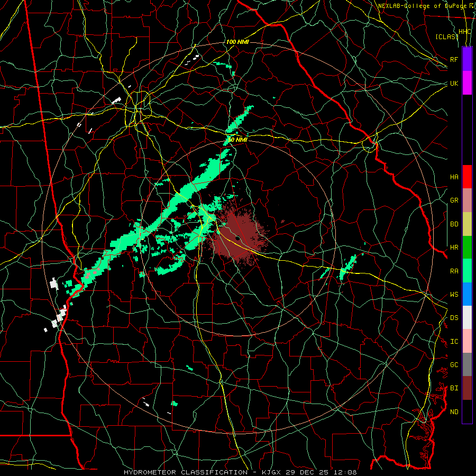
Task: Select the IC ice crystals pink swatch
Action: pyautogui.click(x=467, y=341)
